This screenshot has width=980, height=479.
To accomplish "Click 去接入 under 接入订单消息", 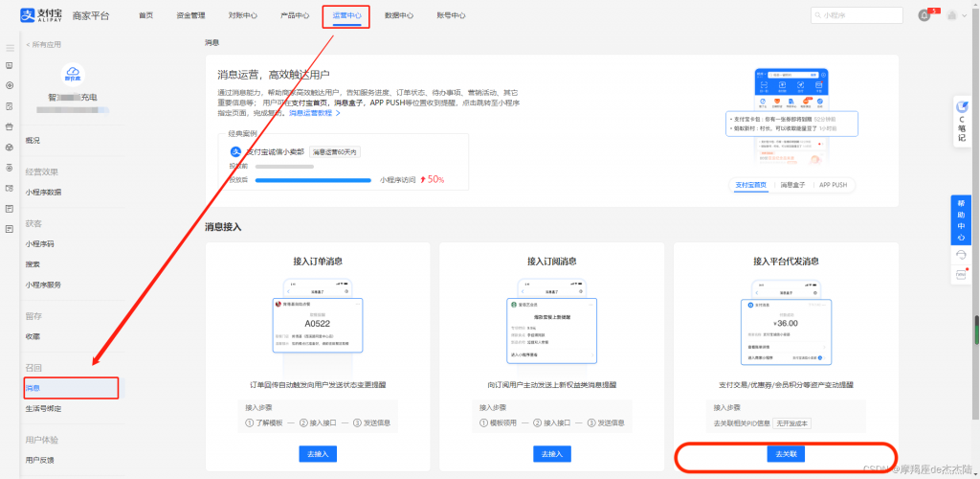I will pyautogui.click(x=318, y=454).
